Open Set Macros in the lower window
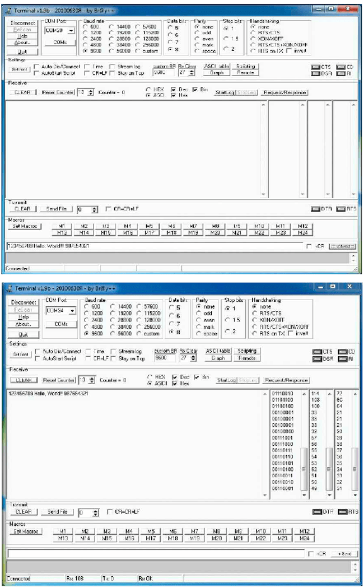The height and width of the screenshot is (588, 364). (25, 531)
